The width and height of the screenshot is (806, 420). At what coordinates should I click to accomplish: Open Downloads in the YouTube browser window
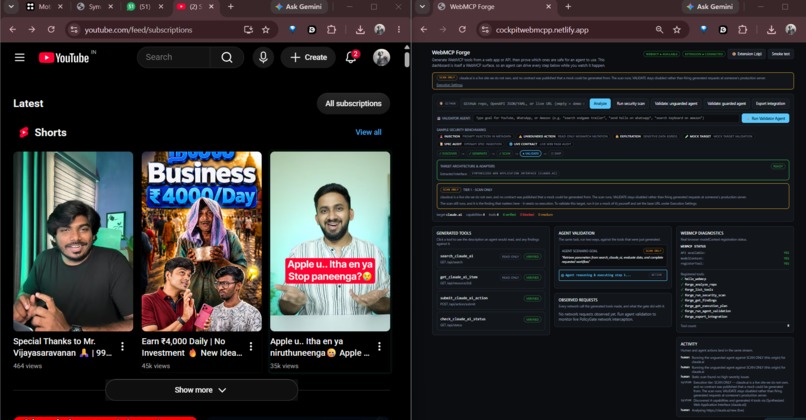tap(360, 30)
